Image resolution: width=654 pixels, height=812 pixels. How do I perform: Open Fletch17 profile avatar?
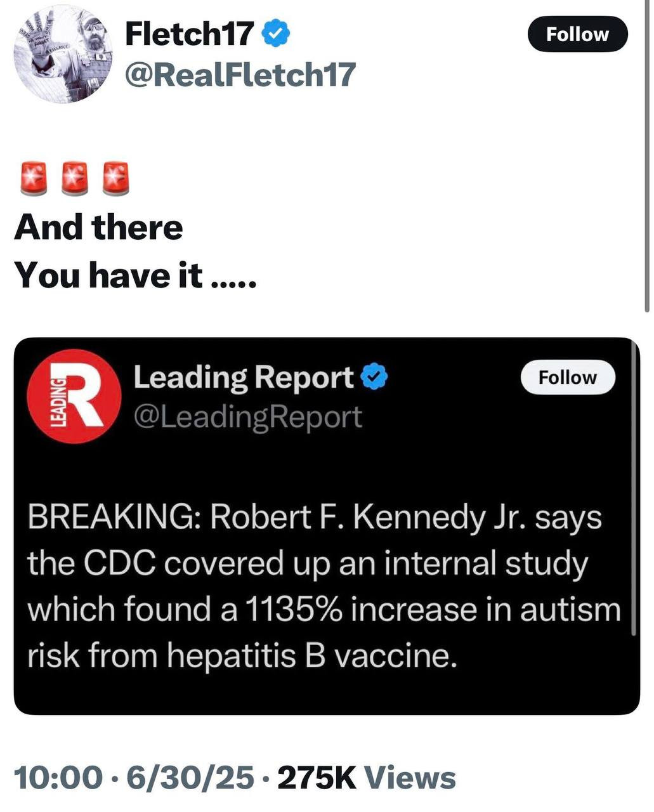[64, 54]
